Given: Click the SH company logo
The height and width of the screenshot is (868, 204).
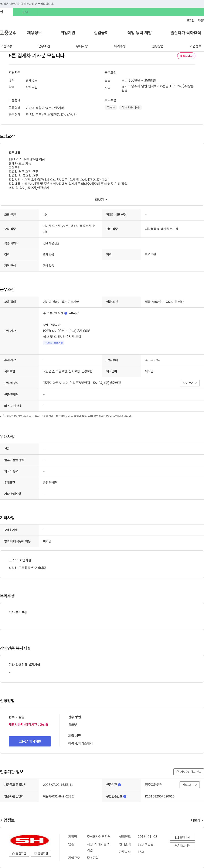Looking at the screenshot, I should 29,840.
